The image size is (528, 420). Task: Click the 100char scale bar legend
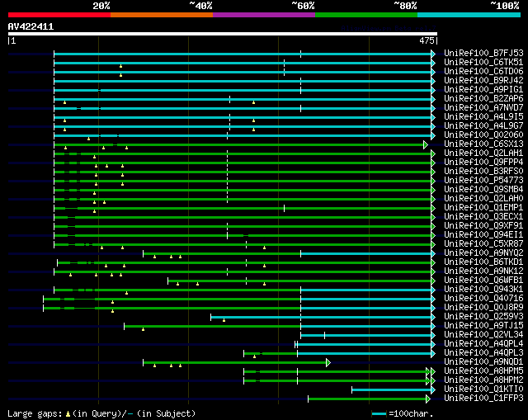379,413
